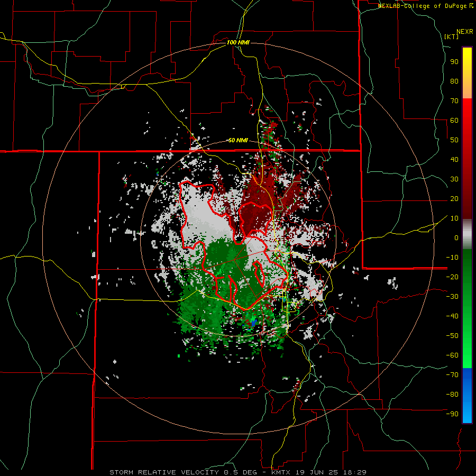Click the 50 value on the velocity scale

click(454, 140)
